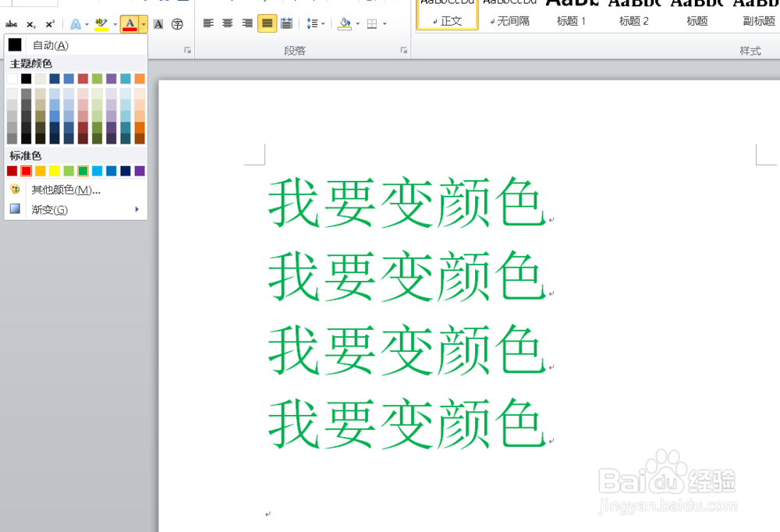The height and width of the screenshot is (532, 780).
Task: Apply the 标题 1 style
Action: click(571, 20)
